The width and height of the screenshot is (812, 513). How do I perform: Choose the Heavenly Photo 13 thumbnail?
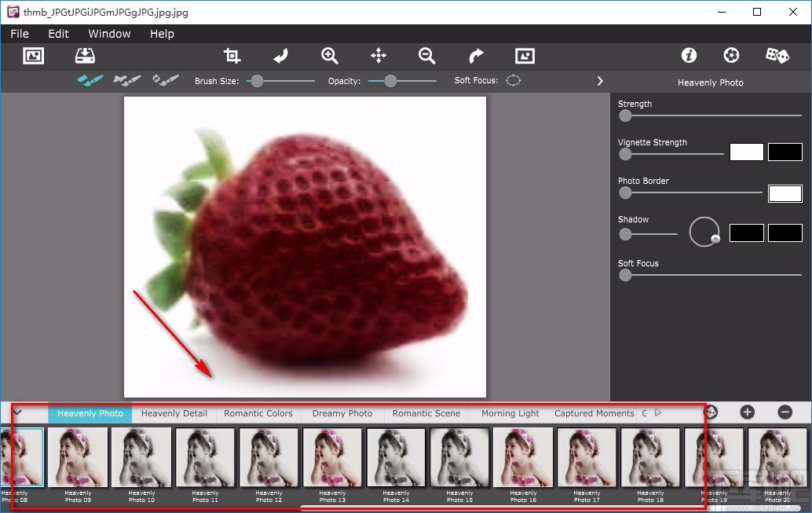332,459
